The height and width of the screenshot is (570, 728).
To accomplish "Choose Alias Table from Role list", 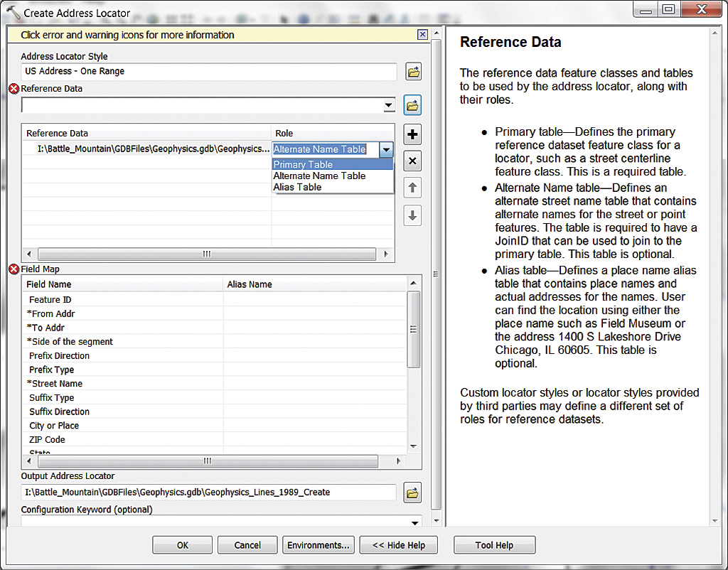I will [x=333, y=187].
